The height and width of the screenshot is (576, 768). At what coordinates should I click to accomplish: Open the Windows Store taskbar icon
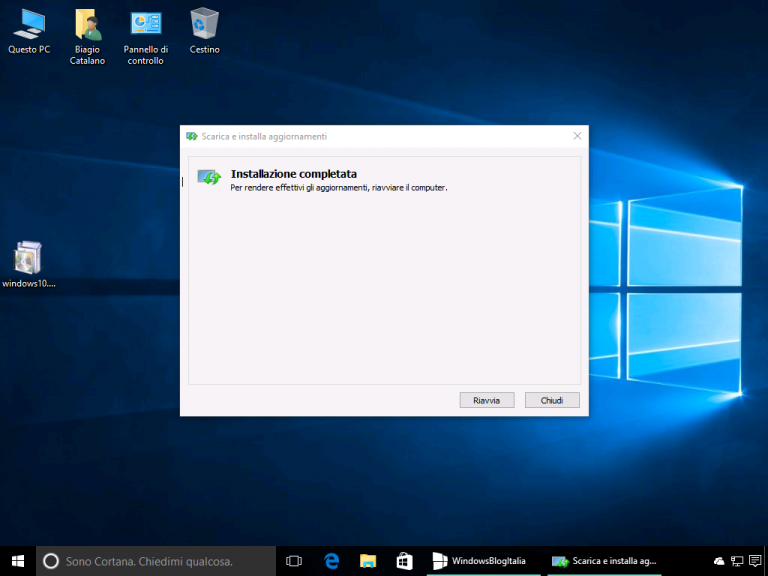pyautogui.click(x=404, y=561)
